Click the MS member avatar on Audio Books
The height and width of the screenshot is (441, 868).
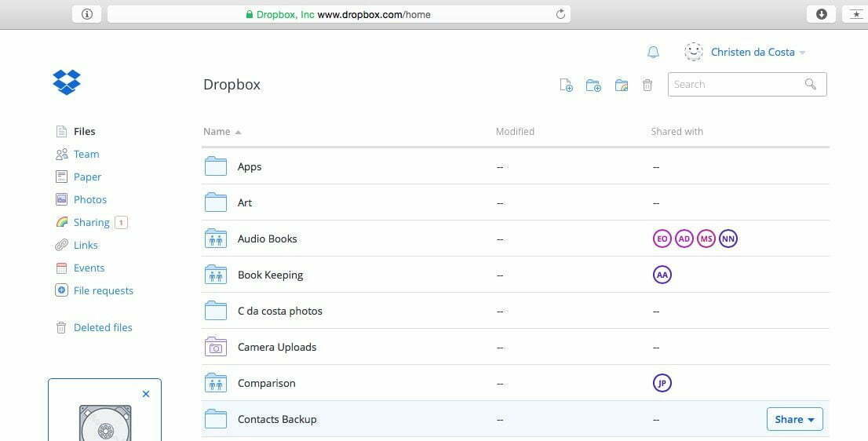(706, 239)
